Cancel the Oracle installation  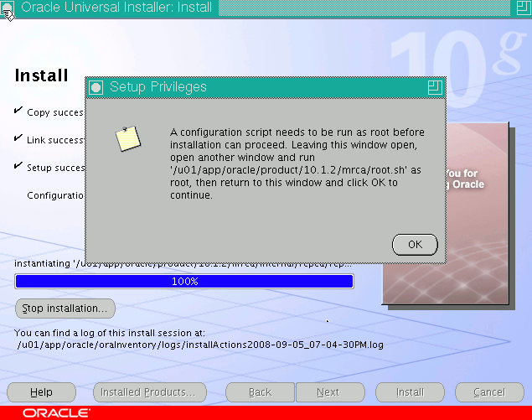(489, 392)
